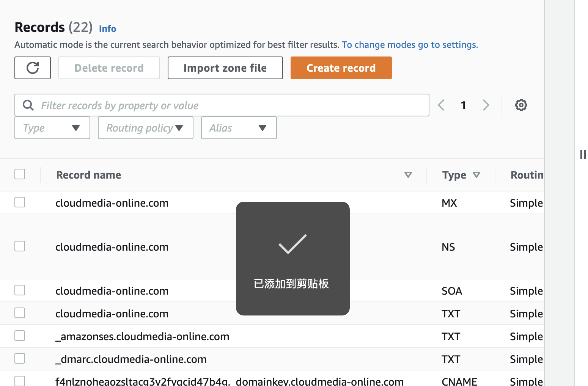
Task: Open the table preferences gear icon
Action: pos(521,105)
